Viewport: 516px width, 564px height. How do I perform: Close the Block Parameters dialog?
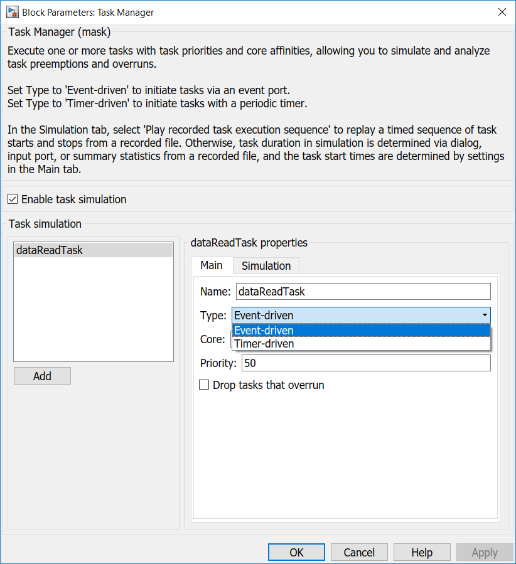pos(502,12)
